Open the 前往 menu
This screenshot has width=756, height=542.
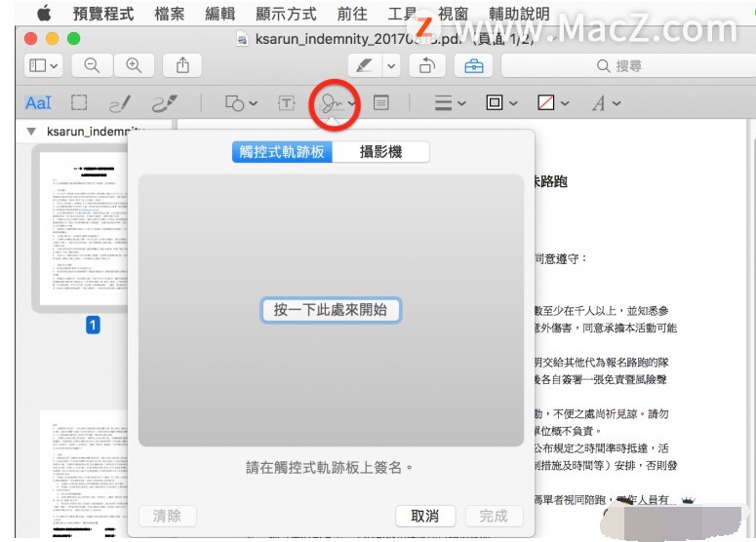(352, 14)
